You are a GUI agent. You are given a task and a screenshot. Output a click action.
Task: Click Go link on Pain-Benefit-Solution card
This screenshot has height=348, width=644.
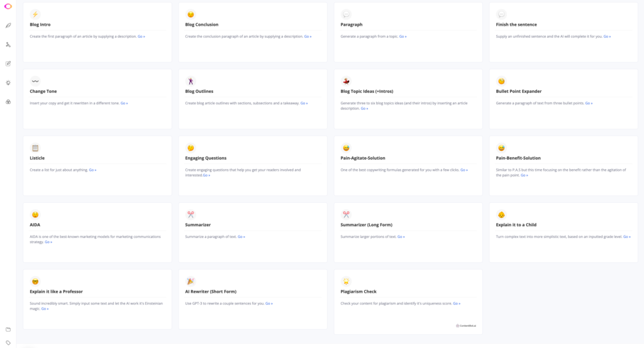tap(525, 175)
